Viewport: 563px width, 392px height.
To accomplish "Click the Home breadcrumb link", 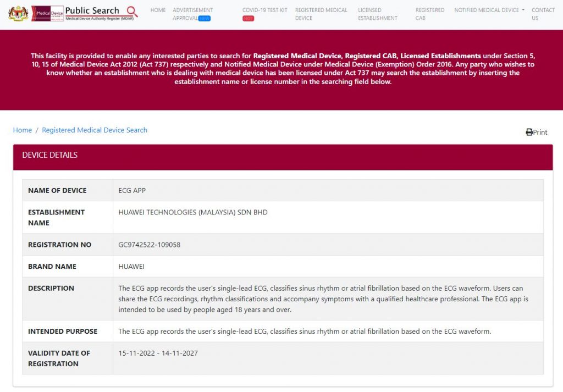I will click(23, 130).
